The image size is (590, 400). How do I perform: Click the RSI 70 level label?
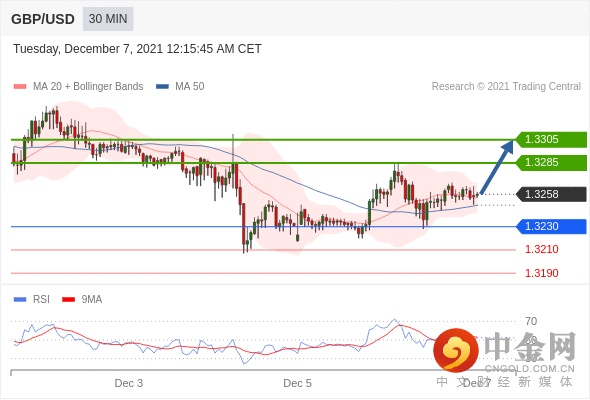pos(531,321)
